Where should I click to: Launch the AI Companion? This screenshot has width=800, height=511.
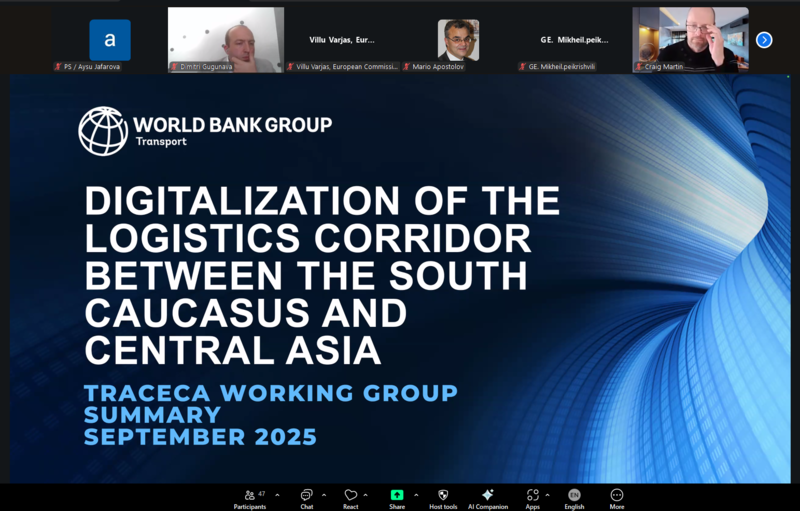[487, 495]
